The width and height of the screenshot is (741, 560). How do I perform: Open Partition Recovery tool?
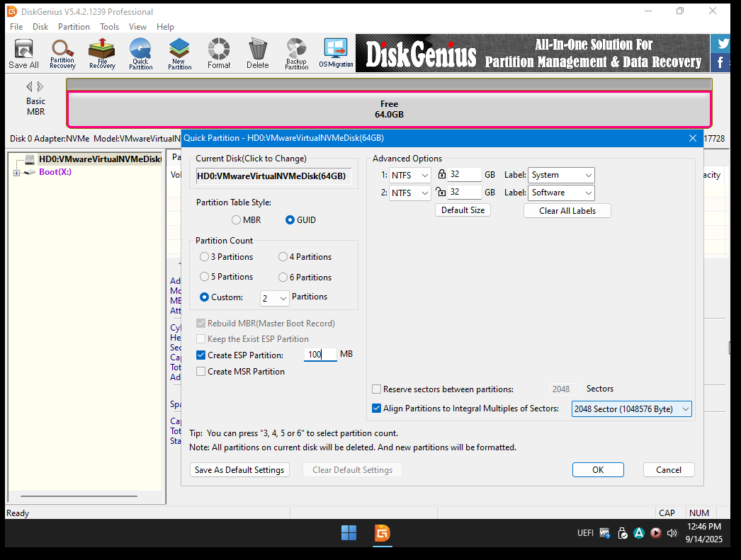coord(62,54)
